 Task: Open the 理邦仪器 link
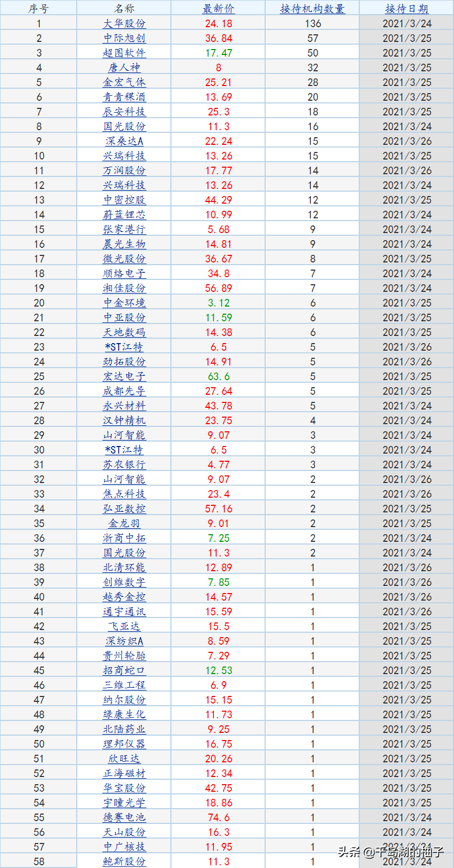coord(124,744)
